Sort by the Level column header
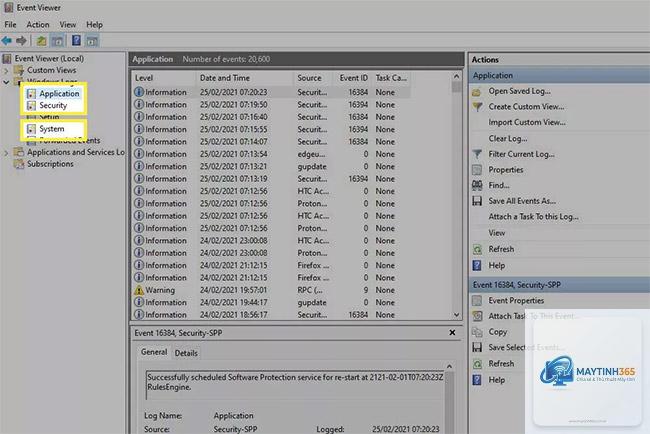Image resolution: width=650 pixels, height=434 pixels. (164, 78)
